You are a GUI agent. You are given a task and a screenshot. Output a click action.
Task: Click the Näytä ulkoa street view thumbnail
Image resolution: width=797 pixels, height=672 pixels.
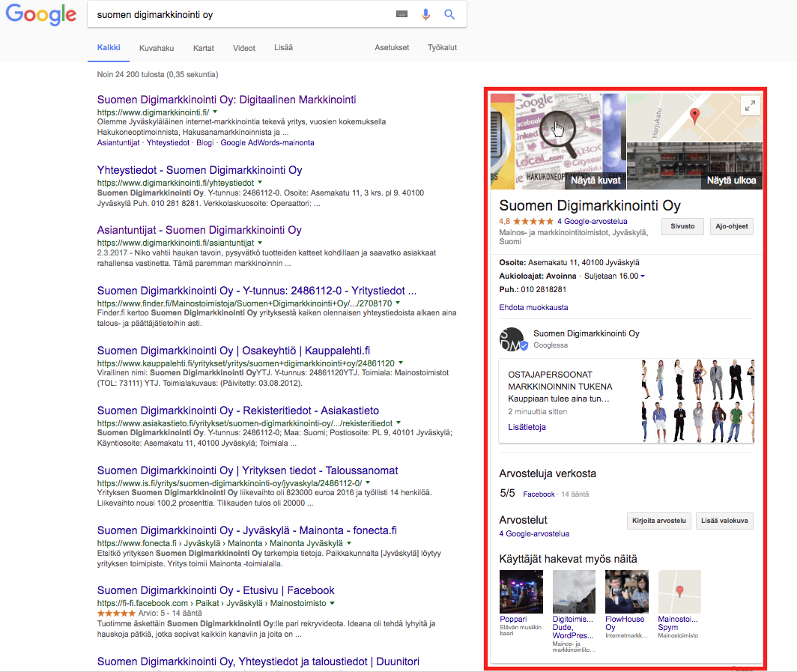[x=695, y=166]
